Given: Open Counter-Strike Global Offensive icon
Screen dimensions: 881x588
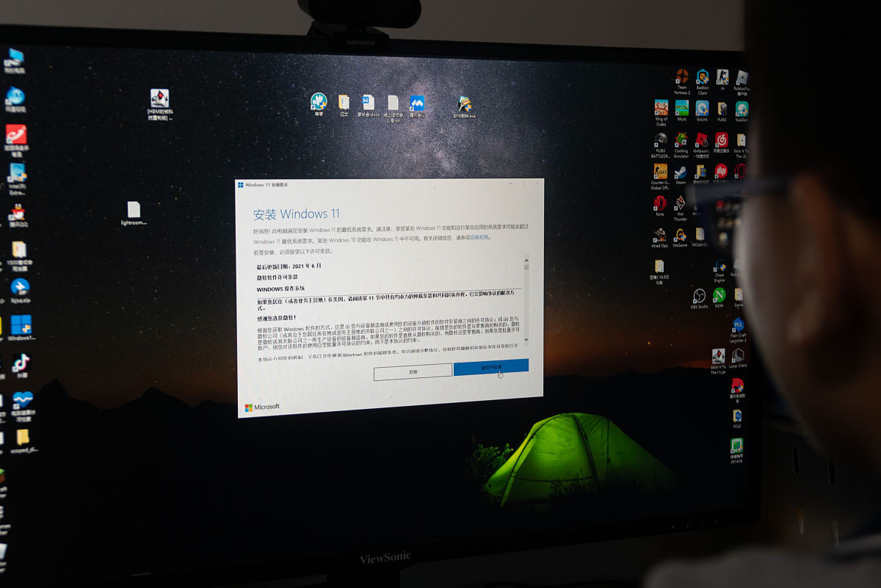Looking at the screenshot, I should pyautogui.click(x=661, y=173).
